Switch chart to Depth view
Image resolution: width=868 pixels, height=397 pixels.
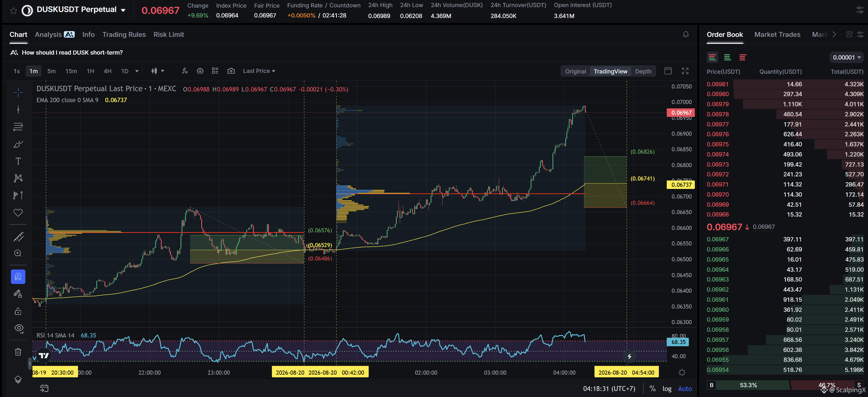pyautogui.click(x=643, y=71)
